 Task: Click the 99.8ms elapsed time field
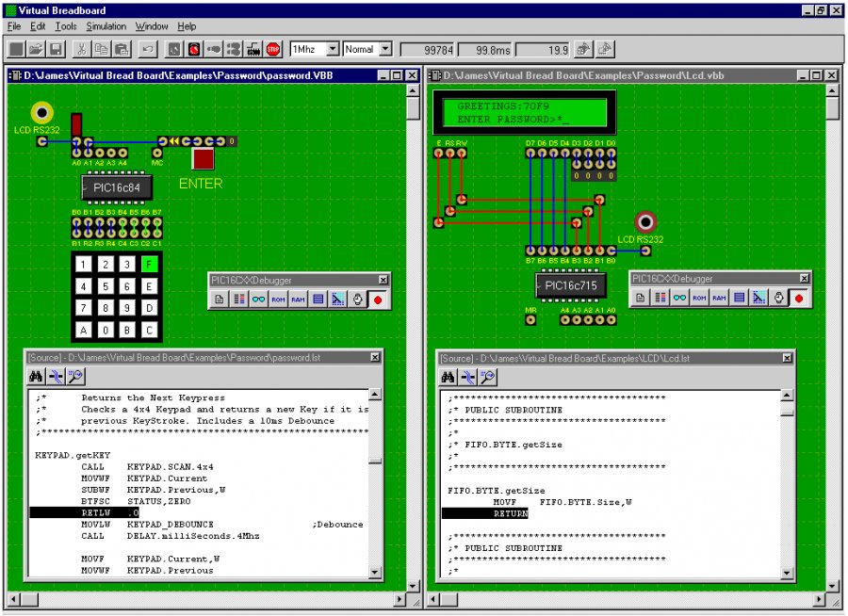pyautogui.click(x=484, y=50)
